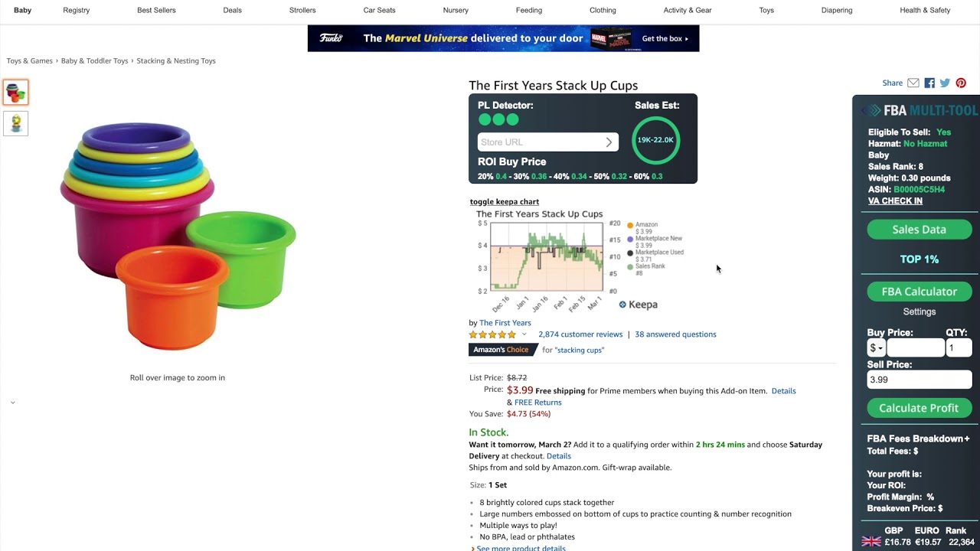Toggle the Keepa chart visibility
980x551 pixels.
[x=505, y=202]
